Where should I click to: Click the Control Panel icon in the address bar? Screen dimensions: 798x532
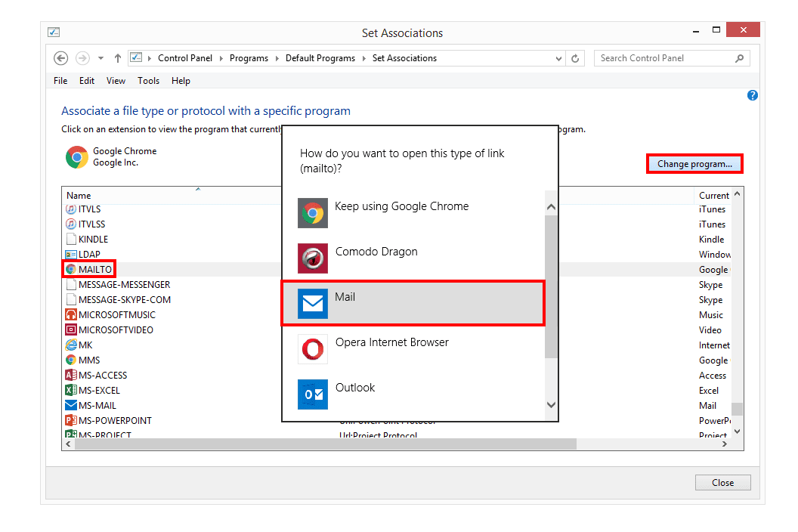(x=136, y=57)
